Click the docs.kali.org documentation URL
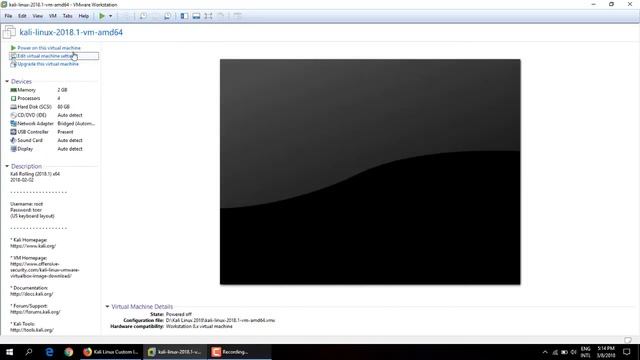Viewport: 640px width, 360px height. (31, 294)
